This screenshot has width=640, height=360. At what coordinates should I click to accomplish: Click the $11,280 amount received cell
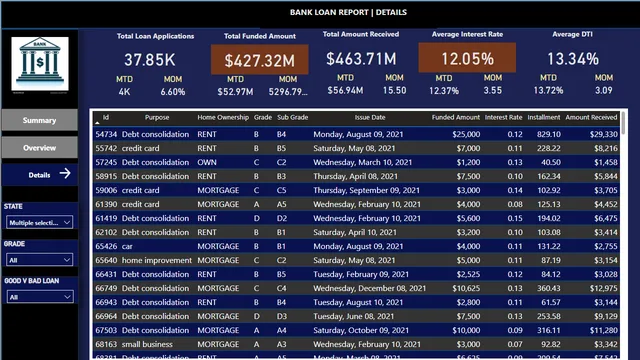click(603, 330)
